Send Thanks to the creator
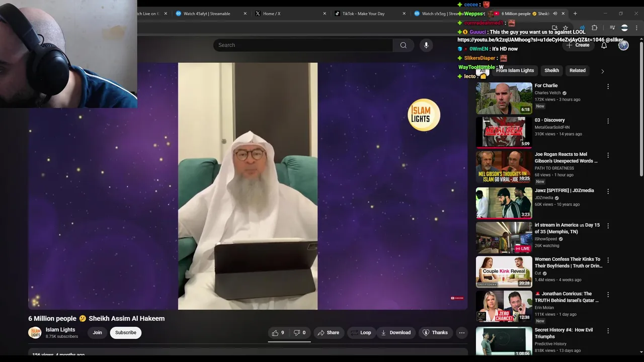This screenshot has width=644, height=362. pos(435,332)
